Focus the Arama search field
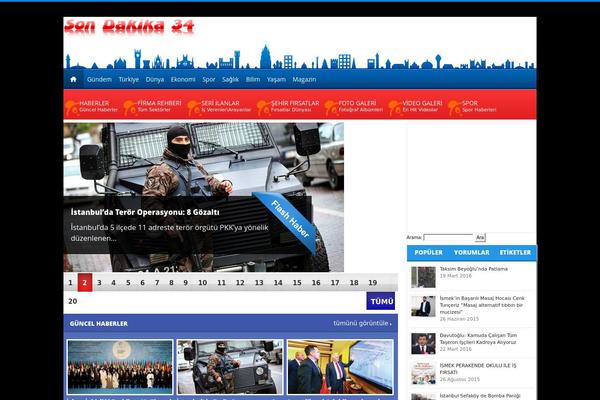Viewport: 600px width, 400px height. point(448,237)
